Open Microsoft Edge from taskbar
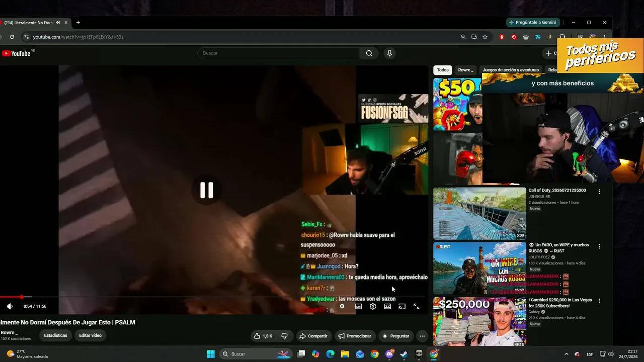 click(x=331, y=354)
